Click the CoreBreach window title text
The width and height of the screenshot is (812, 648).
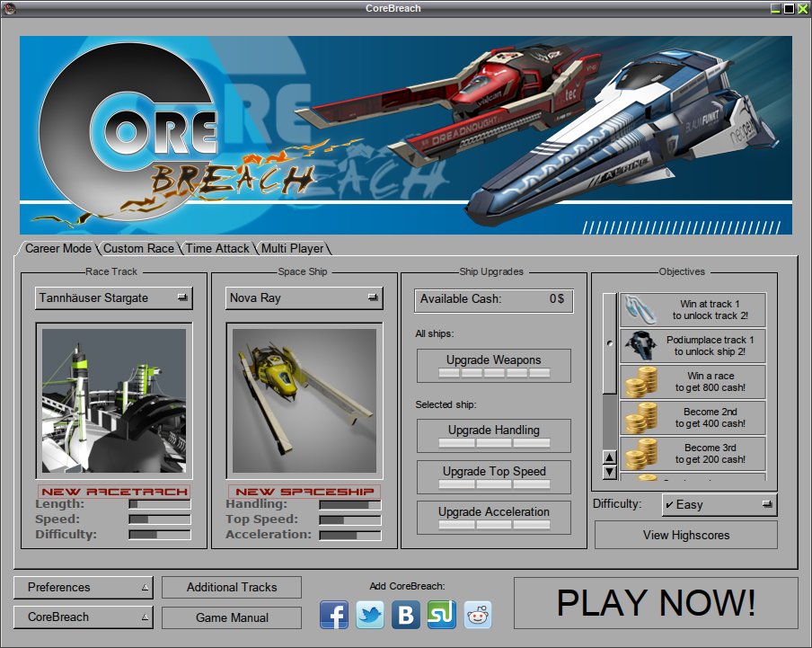pyautogui.click(x=393, y=8)
